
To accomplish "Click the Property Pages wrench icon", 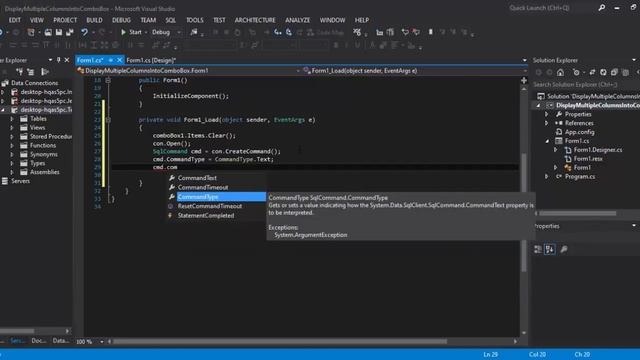I will pyautogui.click(x=564, y=249).
